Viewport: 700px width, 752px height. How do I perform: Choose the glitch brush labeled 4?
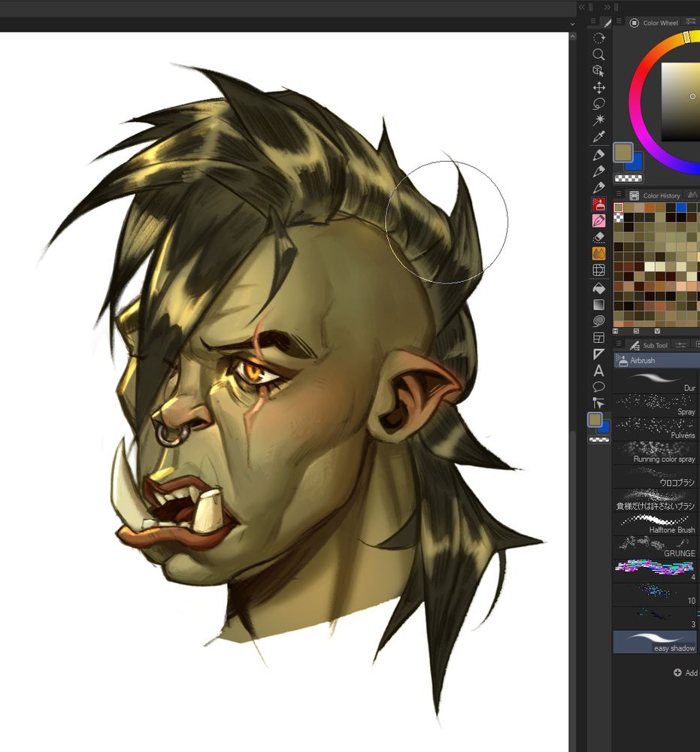[x=655, y=571]
